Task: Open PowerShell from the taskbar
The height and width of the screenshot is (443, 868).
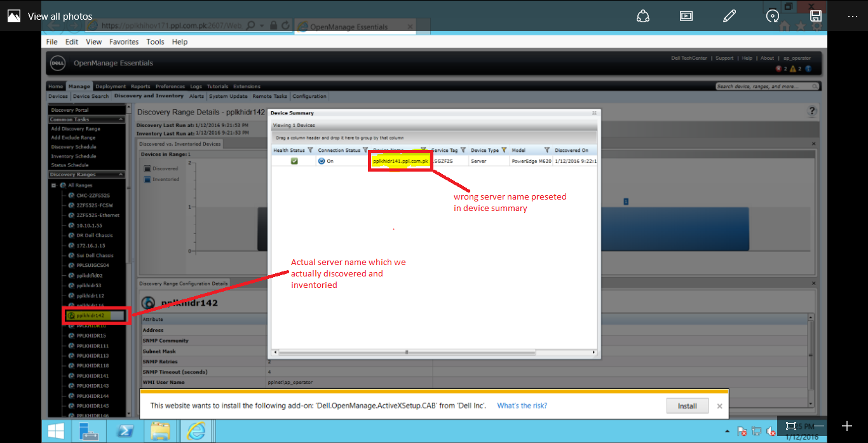Action: pyautogui.click(x=124, y=432)
